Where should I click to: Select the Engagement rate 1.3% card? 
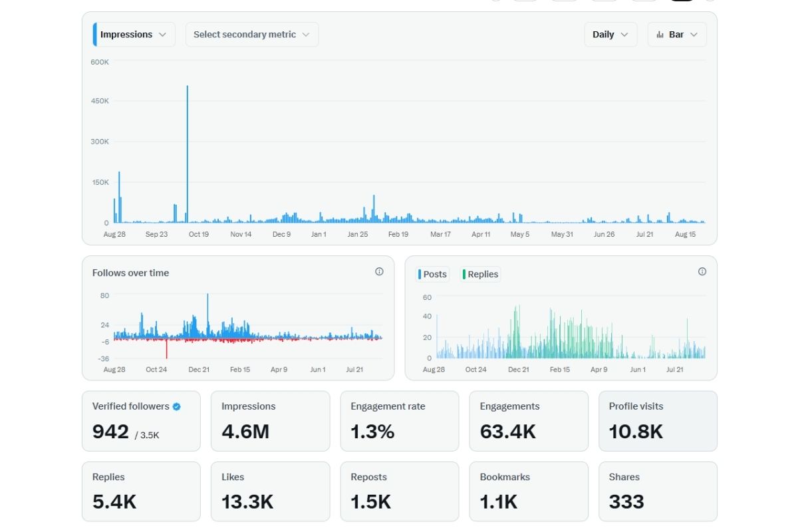[399, 421]
